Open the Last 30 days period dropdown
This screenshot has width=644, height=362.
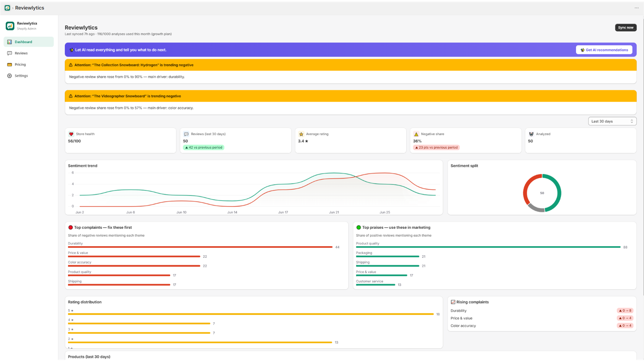[612, 121]
